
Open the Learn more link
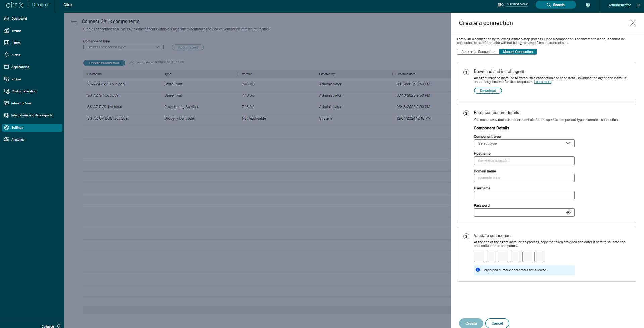click(542, 82)
